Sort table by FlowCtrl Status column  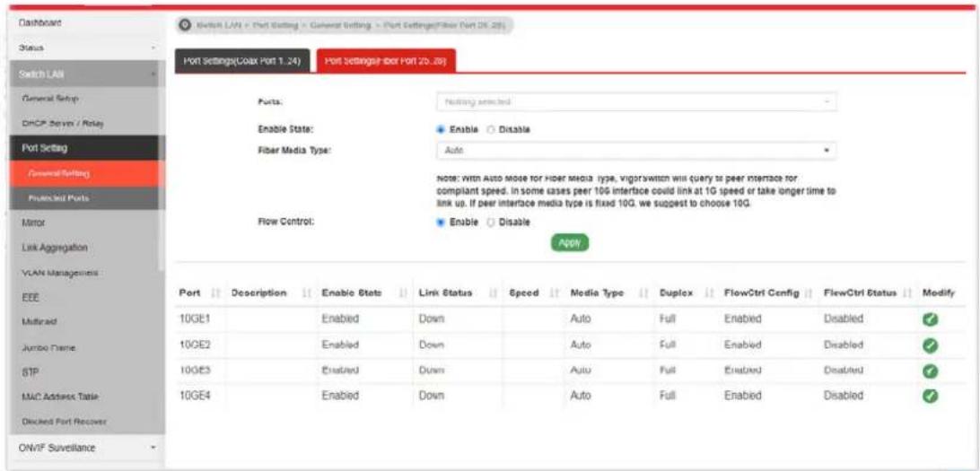click(907, 293)
